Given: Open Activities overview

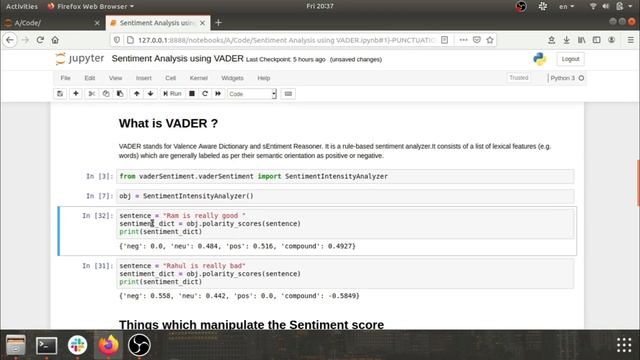Looking at the screenshot, I should coord(22,6).
